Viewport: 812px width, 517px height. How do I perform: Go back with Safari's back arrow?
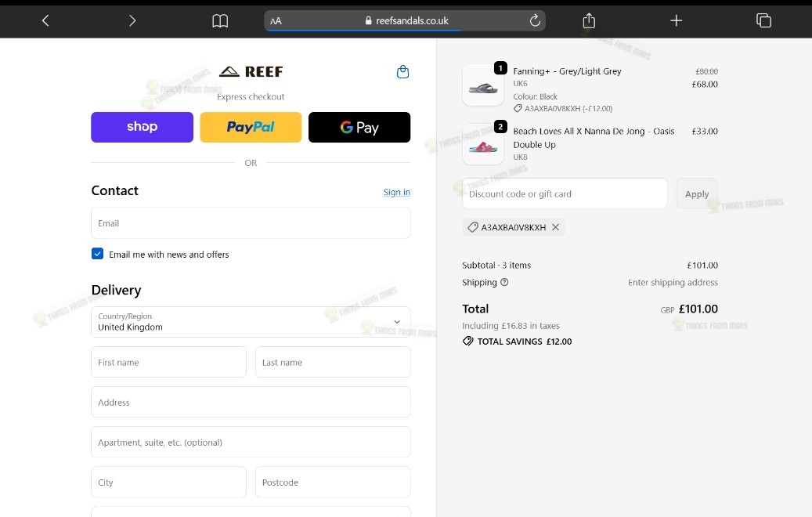pyautogui.click(x=45, y=20)
